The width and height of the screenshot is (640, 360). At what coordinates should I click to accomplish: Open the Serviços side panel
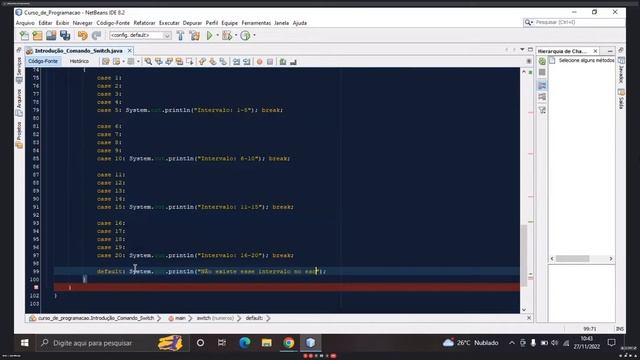[19, 69]
